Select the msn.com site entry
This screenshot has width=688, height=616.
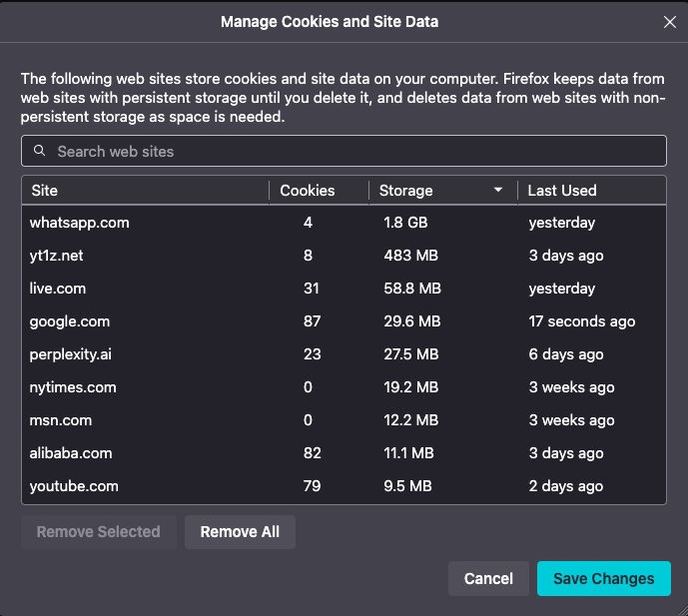coord(61,420)
